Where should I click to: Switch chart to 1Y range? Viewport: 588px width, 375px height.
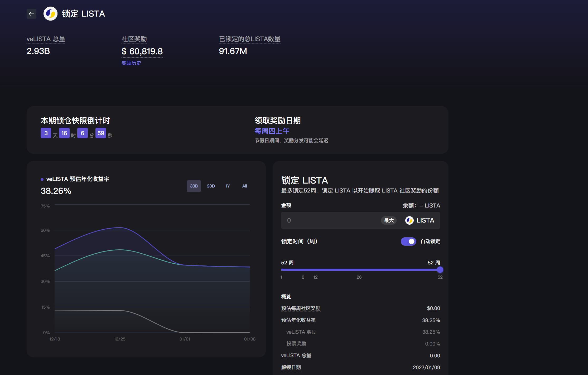[228, 186]
